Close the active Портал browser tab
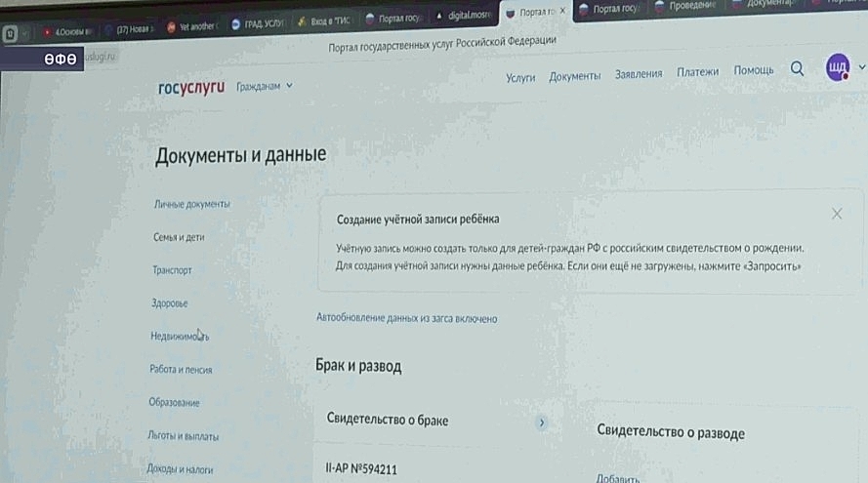 point(562,11)
